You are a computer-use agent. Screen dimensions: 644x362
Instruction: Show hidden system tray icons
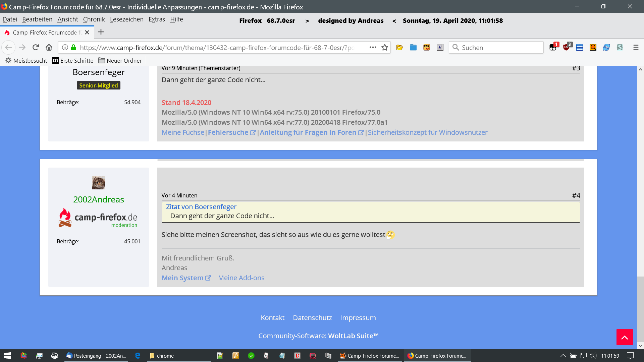563,356
